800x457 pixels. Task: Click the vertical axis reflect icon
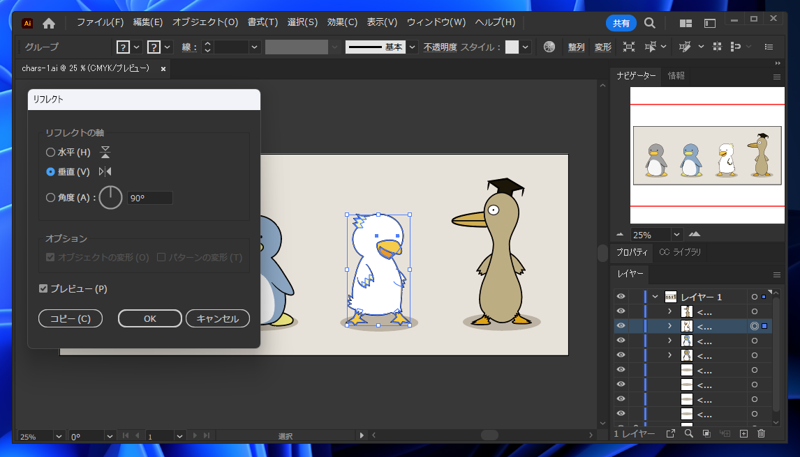(x=105, y=171)
